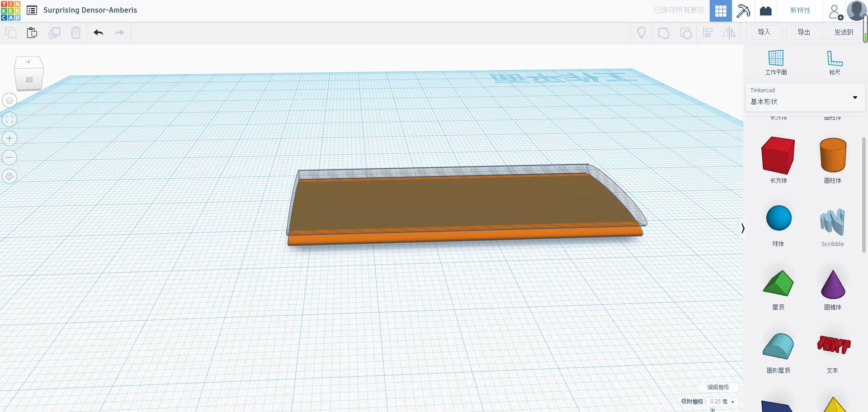Open the user profile avatar
The height and width of the screenshot is (412, 868).
[856, 10]
